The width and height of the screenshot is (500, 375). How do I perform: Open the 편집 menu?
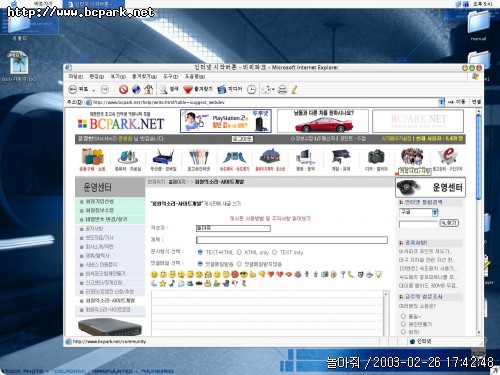(97, 76)
